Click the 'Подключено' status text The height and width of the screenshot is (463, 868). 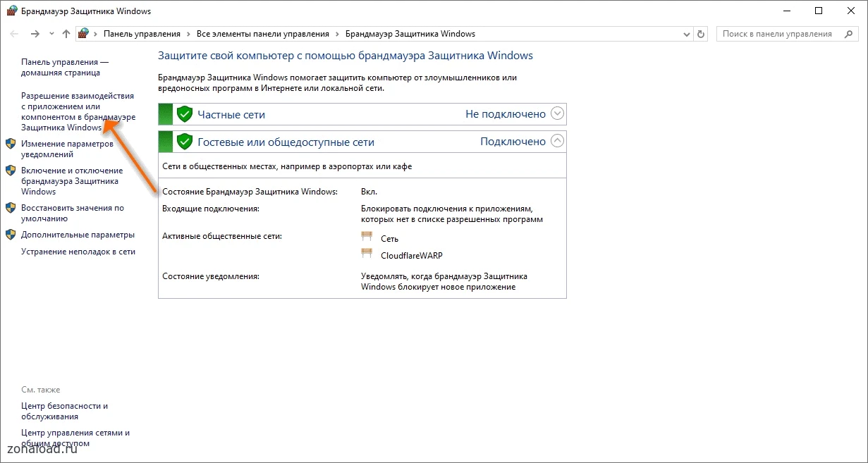pos(513,141)
